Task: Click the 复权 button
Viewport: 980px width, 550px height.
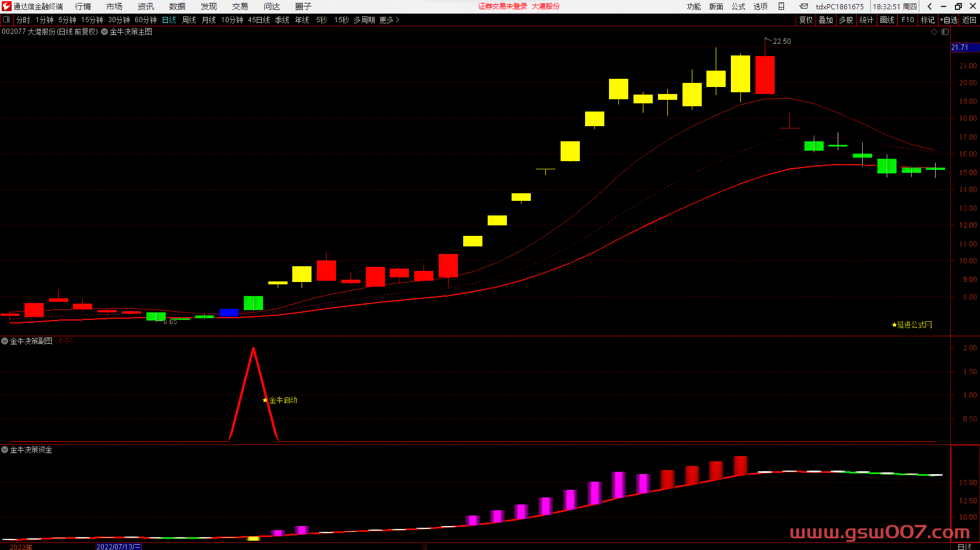Action: coord(806,20)
